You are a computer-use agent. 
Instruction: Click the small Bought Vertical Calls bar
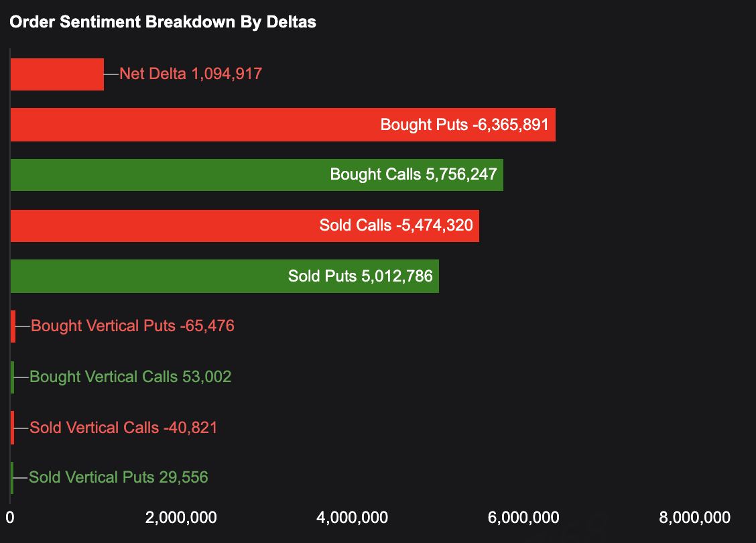click(12, 377)
